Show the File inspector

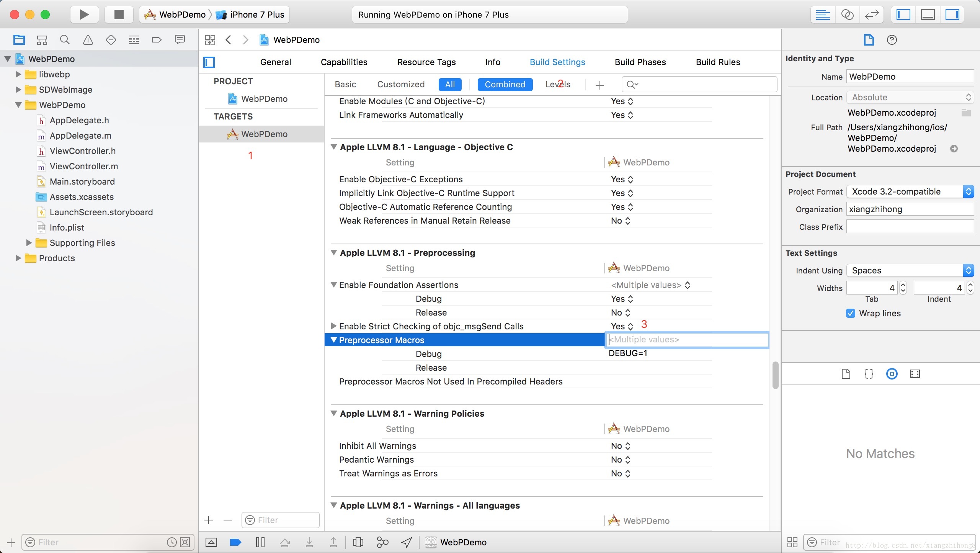coord(869,40)
